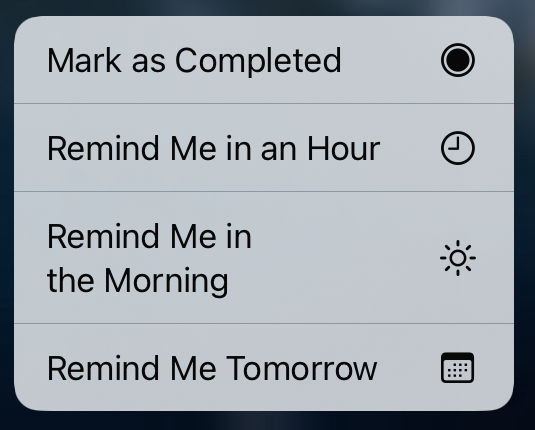This screenshot has height=430, width=535.
Task: Postpone the reminder to tomorrow
Action: coord(264,367)
